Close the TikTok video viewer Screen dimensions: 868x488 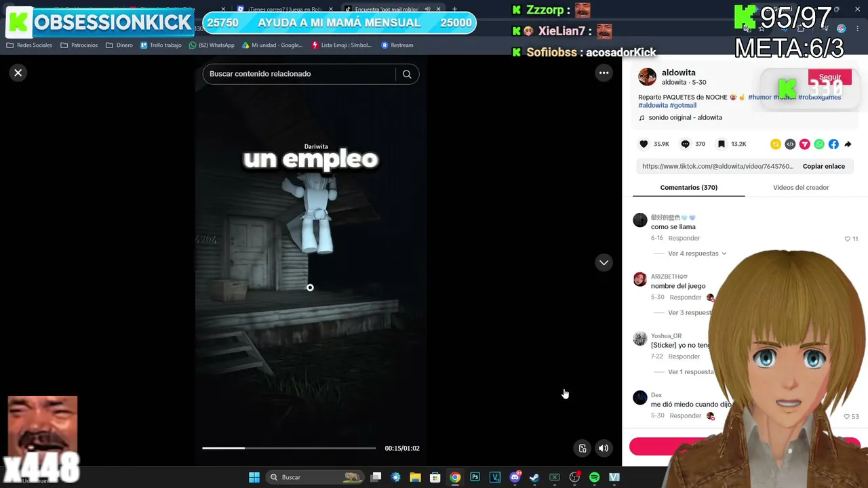[x=18, y=73]
